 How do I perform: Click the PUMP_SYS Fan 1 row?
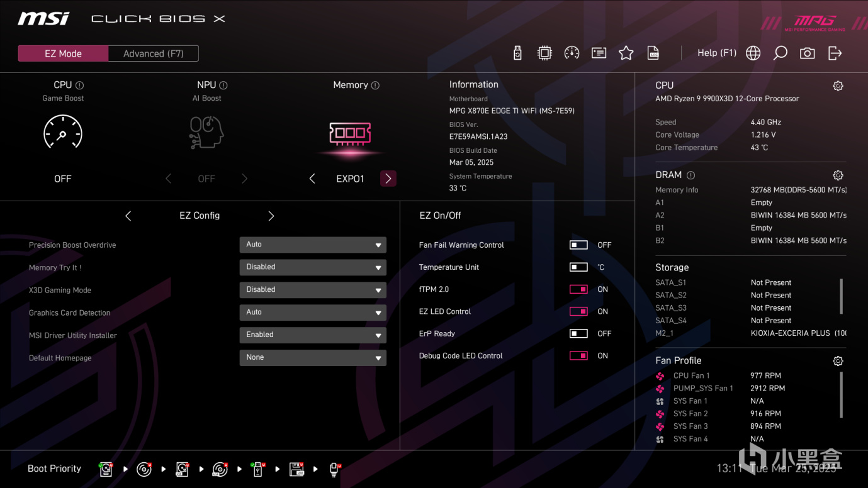720,389
